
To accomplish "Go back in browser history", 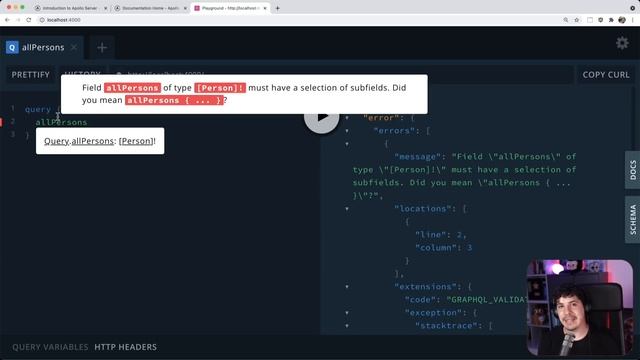I will click(x=7, y=20).
